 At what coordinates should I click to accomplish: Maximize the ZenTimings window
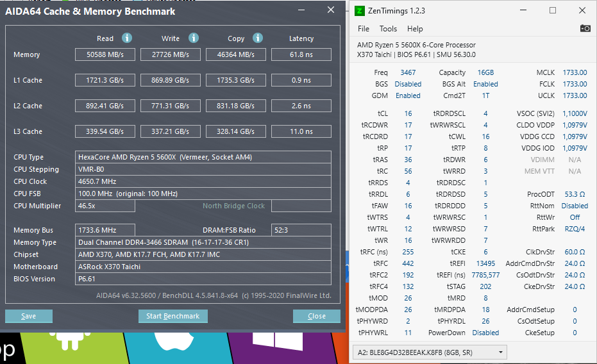pos(553,11)
